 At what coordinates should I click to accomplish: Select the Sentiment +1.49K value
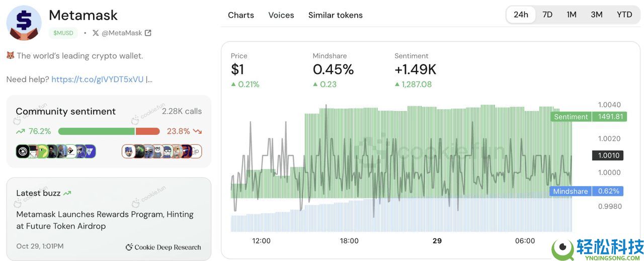click(x=416, y=69)
